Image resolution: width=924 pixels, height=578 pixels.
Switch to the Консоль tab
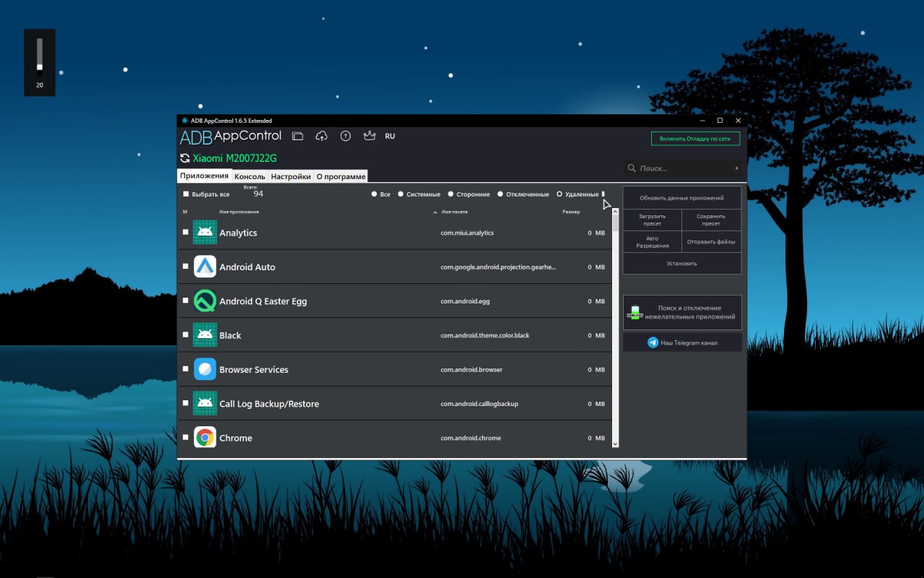point(250,176)
